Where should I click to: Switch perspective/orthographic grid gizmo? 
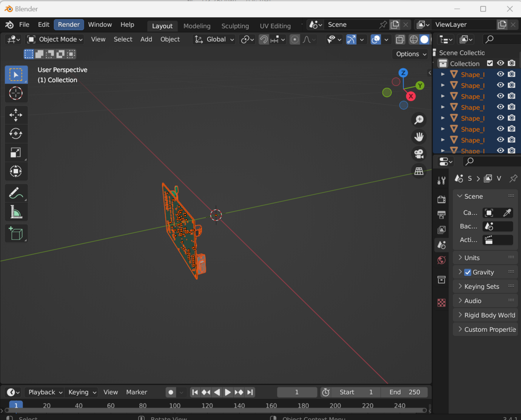419,171
